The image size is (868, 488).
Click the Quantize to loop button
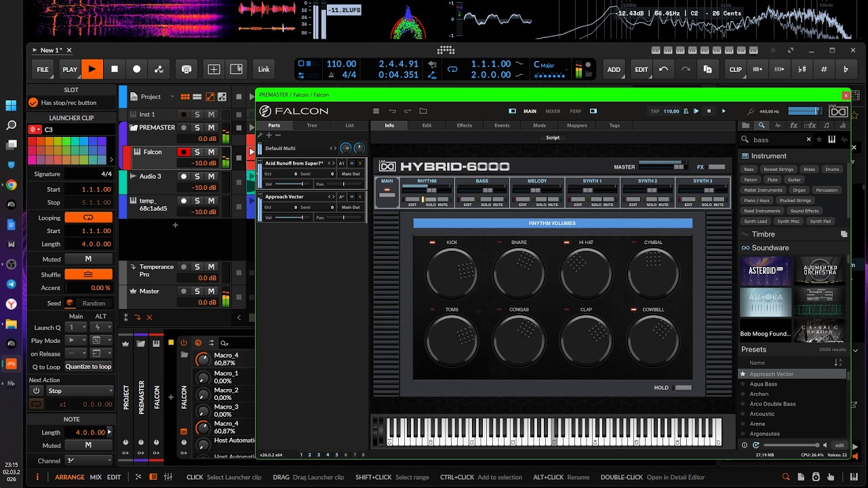pos(88,367)
